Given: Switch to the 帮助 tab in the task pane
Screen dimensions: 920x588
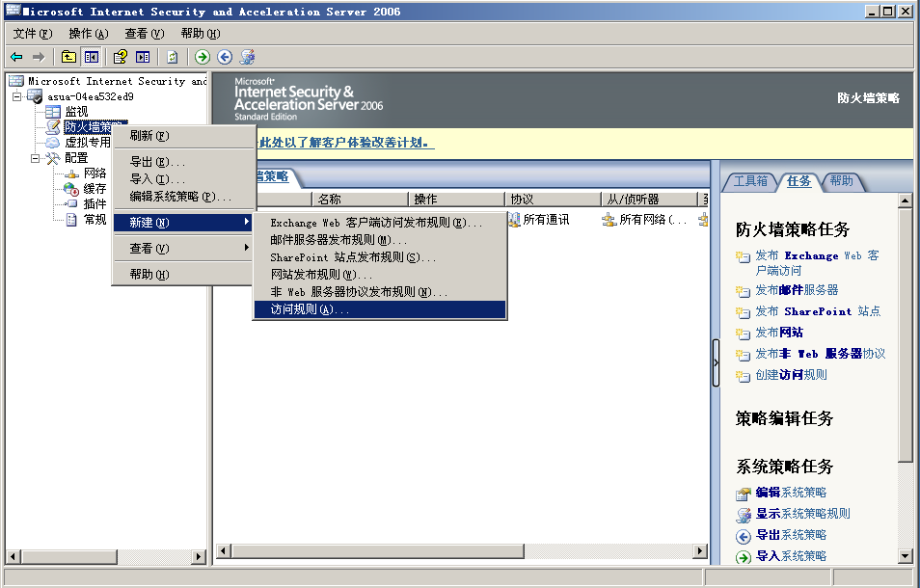Looking at the screenshot, I should coord(841,181).
